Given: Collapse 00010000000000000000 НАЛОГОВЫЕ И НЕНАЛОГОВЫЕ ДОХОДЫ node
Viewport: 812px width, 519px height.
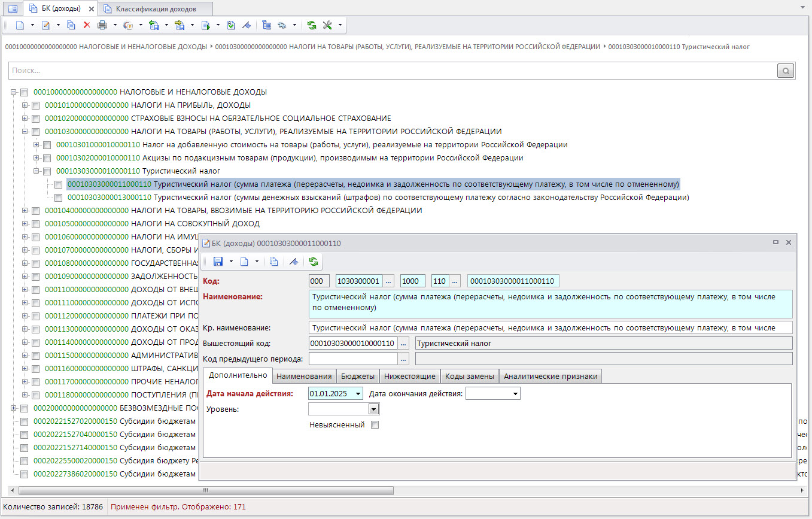Looking at the screenshot, I should [x=13, y=92].
